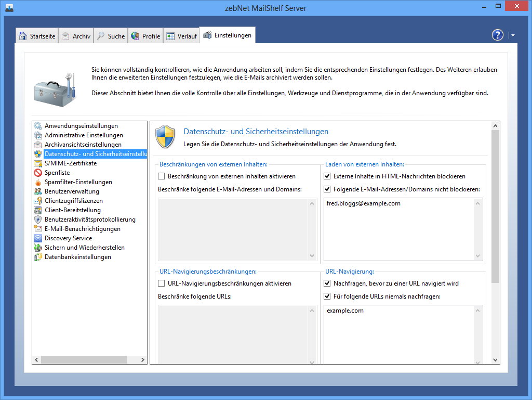
Task: Enable Beschränkung von externen Inhalten aktivieren
Action: 162,176
